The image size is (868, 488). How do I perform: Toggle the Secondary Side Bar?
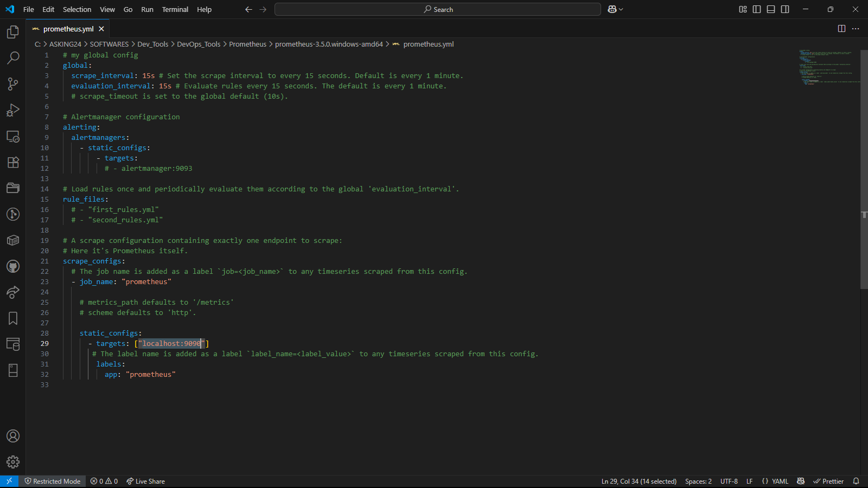pos(785,9)
